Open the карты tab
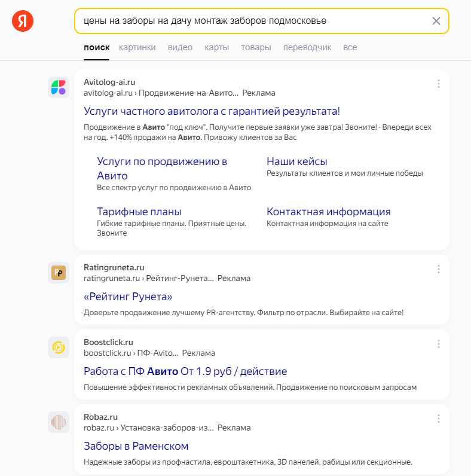 pos(216,47)
